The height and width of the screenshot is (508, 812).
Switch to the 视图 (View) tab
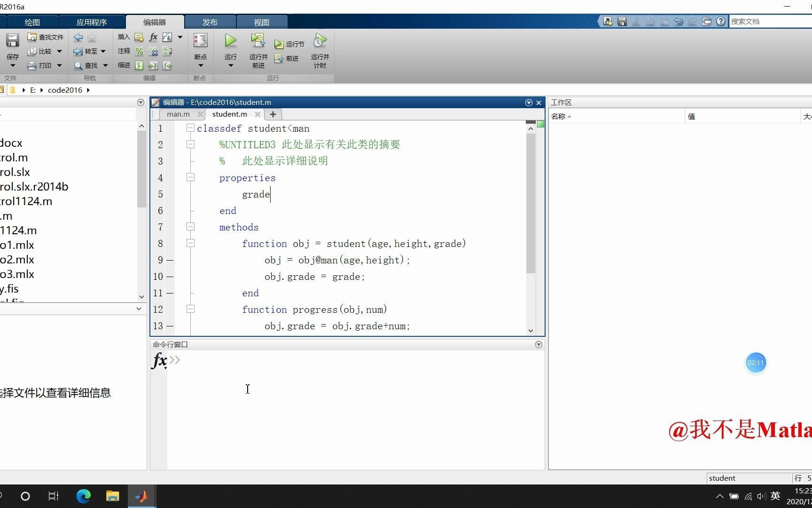(x=261, y=22)
